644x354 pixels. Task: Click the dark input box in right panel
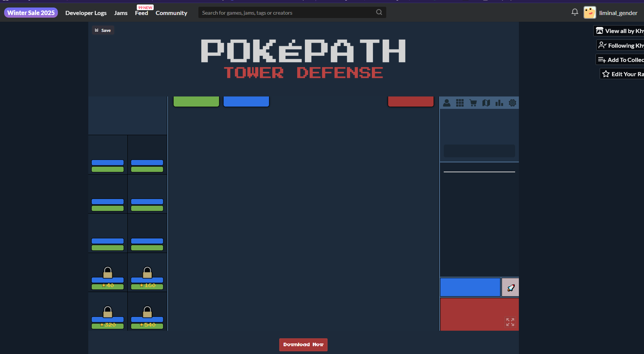click(x=479, y=151)
